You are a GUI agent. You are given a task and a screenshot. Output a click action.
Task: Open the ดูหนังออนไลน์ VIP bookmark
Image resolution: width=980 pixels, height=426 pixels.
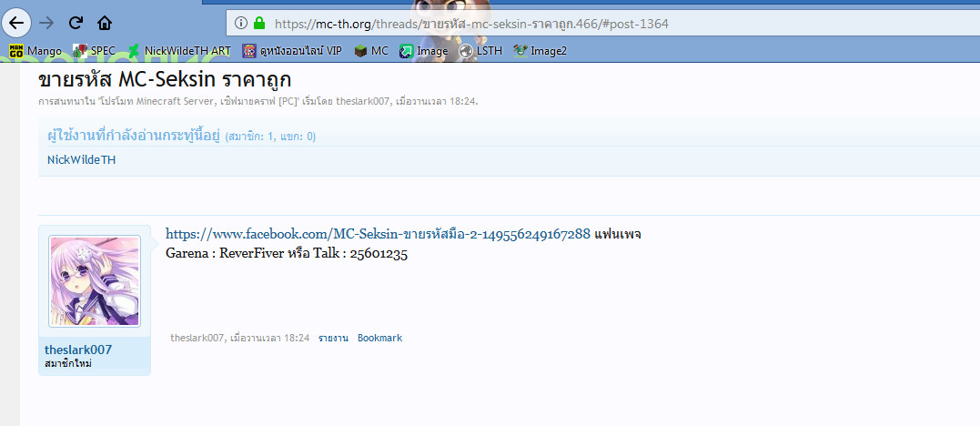(292, 51)
